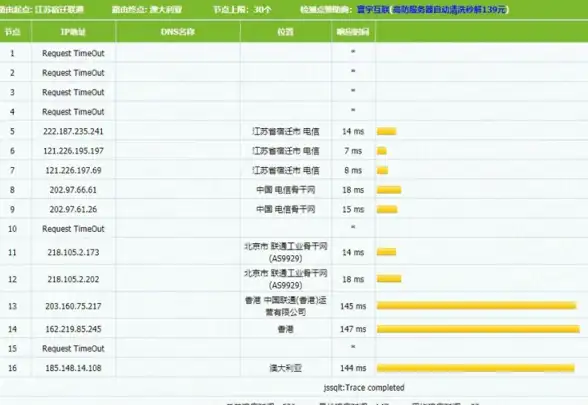The width and height of the screenshot is (588, 405).
Task: Click Request TimeOut in node 1 row
Action: 73,53
